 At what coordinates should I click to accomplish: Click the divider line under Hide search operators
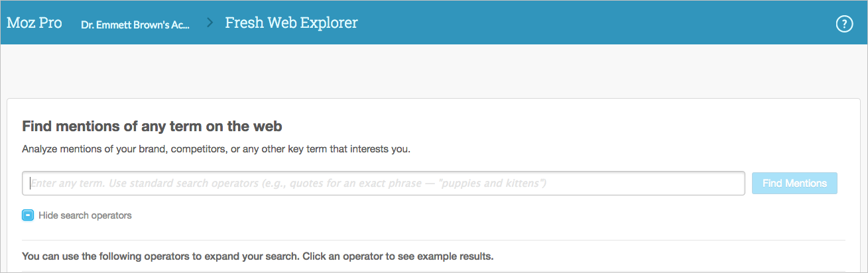point(434,240)
